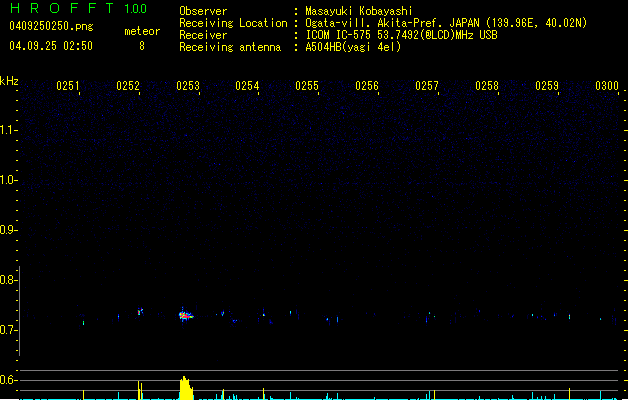
Task: Click the Receiving Location label
Action: click(x=233, y=23)
